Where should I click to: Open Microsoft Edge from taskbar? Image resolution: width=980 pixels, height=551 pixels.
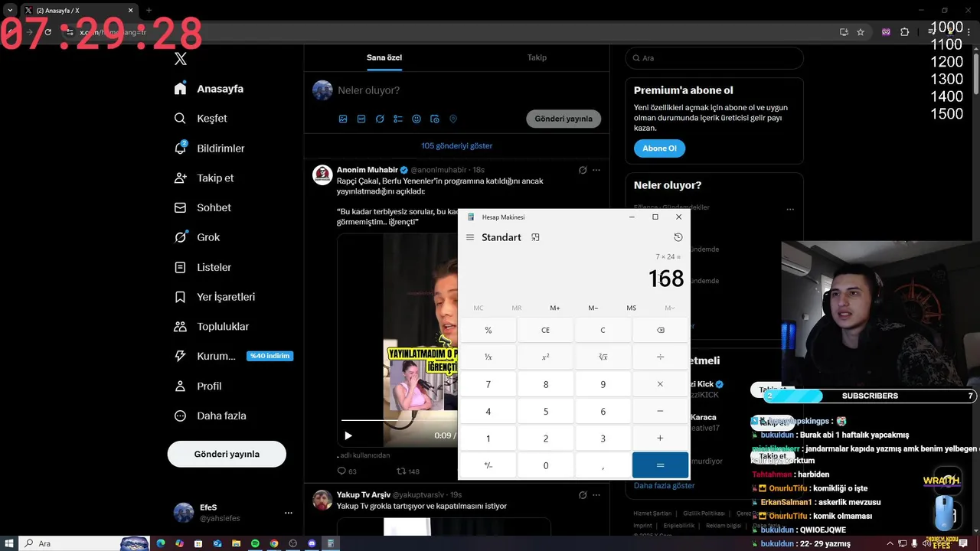click(x=161, y=543)
